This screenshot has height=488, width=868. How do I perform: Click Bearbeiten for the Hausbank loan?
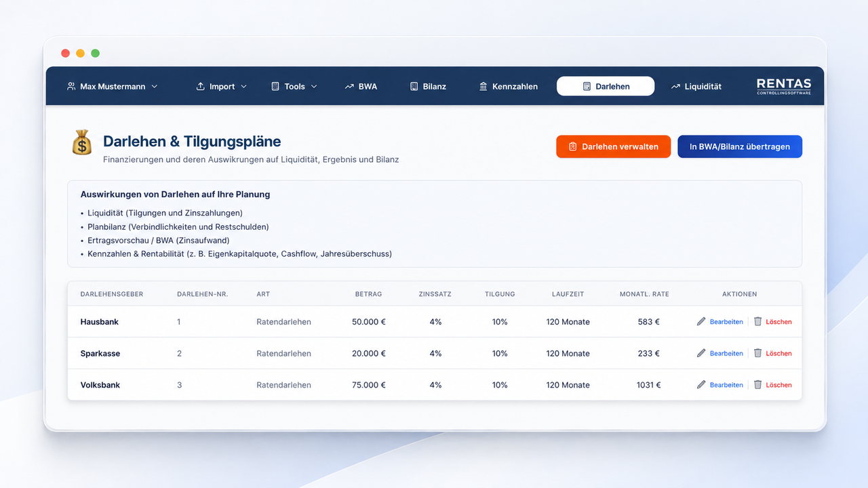(726, 322)
